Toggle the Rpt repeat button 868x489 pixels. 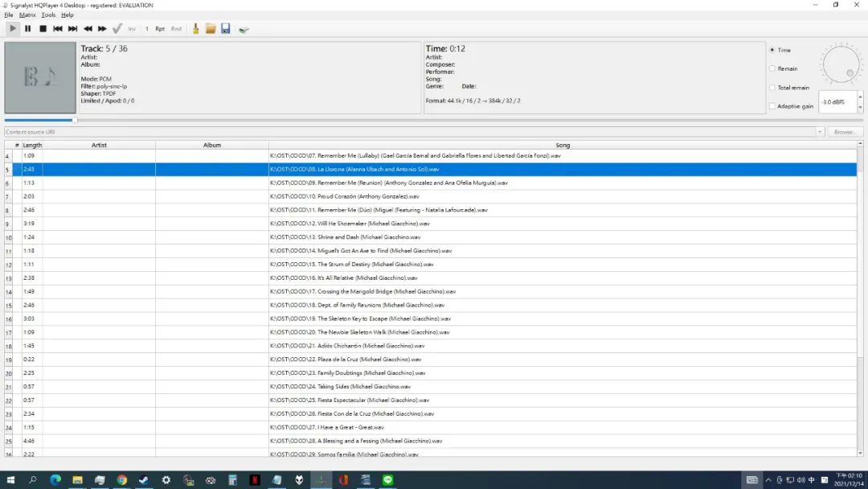coord(160,29)
